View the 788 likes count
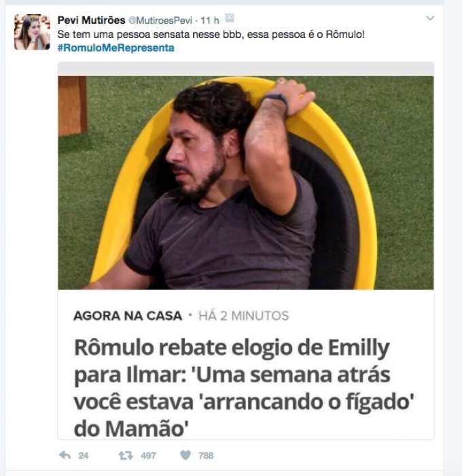The height and width of the screenshot is (476, 462). coord(206,456)
